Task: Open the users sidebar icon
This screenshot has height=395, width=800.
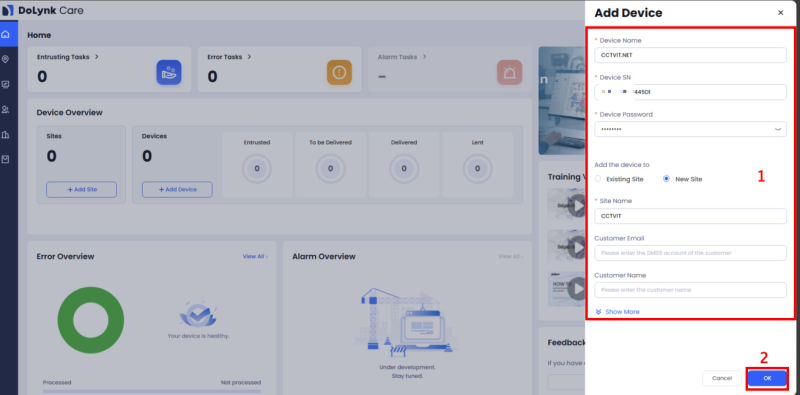Action: pyautogui.click(x=6, y=109)
